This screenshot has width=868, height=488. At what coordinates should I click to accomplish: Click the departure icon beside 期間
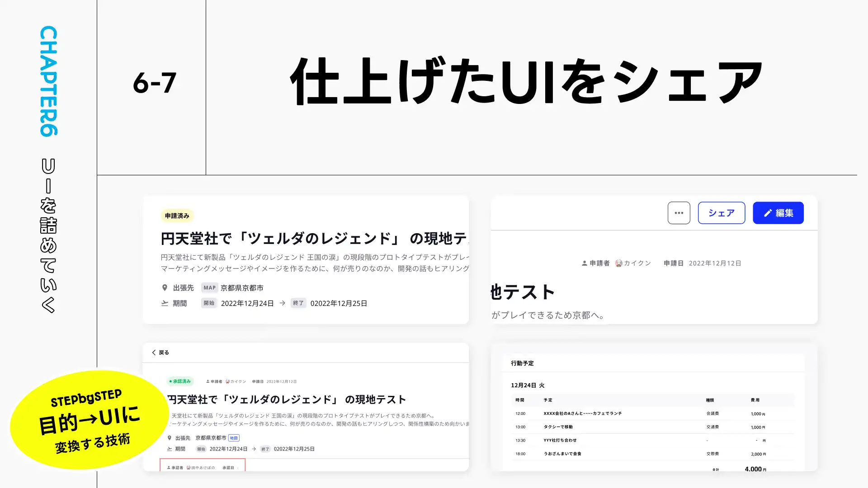pyautogui.click(x=164, y=303)
